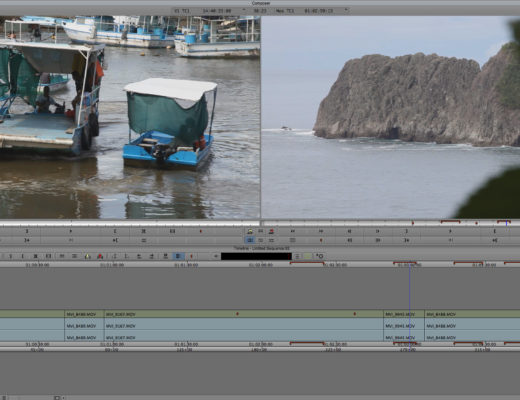Click the red Overwrite button between monitors
The height and width of the screenshot is (400, 520).
[x=271, y=231]
